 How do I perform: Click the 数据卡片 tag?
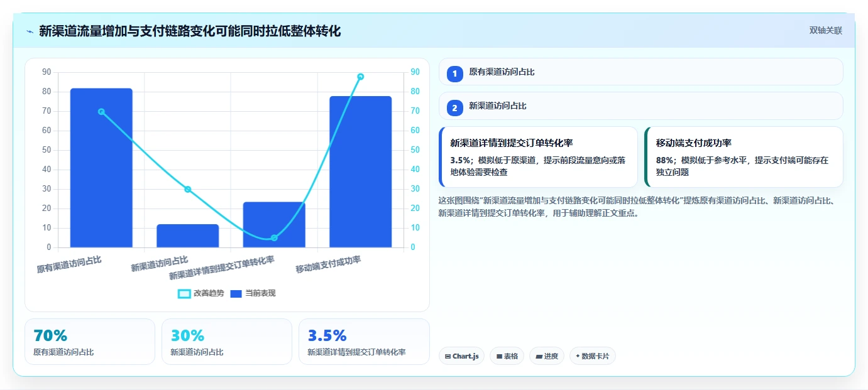(593, 356)
